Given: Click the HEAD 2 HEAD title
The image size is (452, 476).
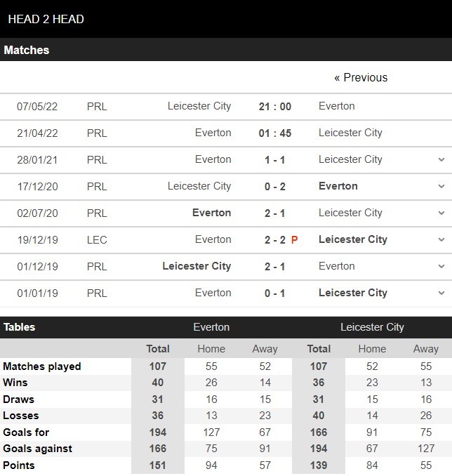Looking at the screenshot, I should coord(46,19).
